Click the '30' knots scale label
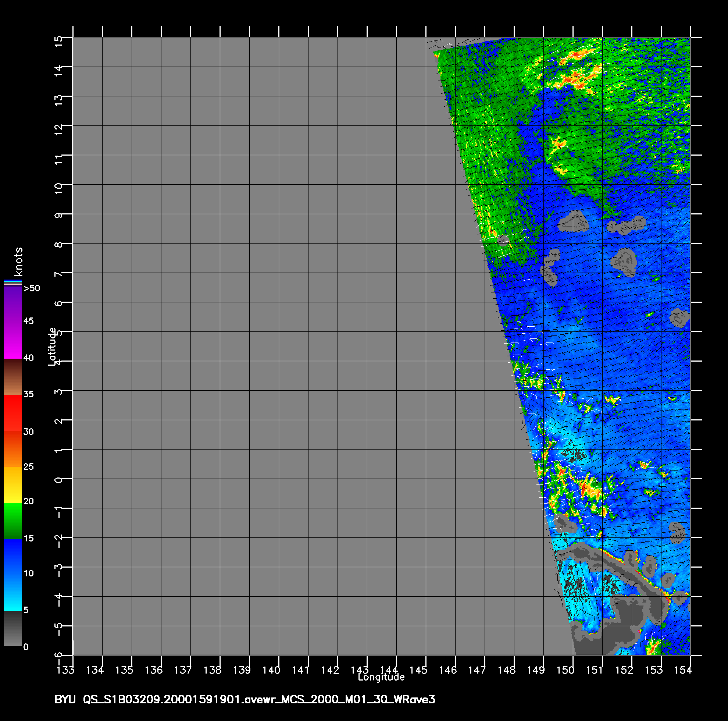 tap(29, 431)
